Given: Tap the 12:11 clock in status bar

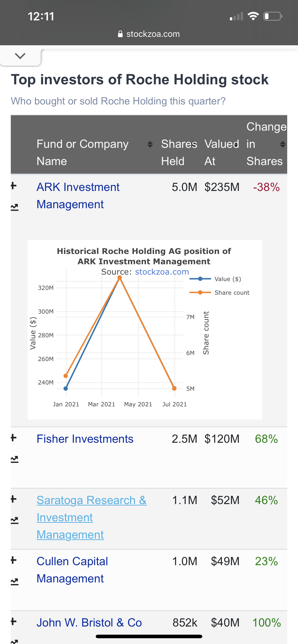Looking at the screenshot, I should pyautogui.click(x=41, y=17).
